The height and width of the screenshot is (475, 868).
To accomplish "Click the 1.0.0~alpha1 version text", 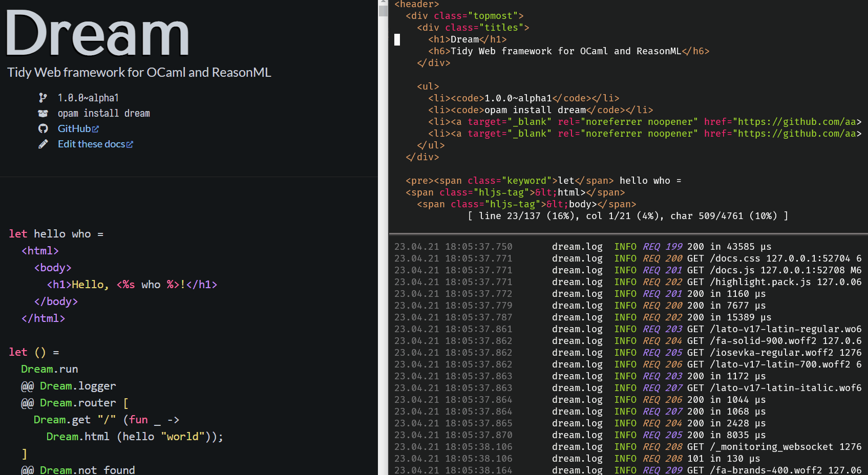I will 88,98.
